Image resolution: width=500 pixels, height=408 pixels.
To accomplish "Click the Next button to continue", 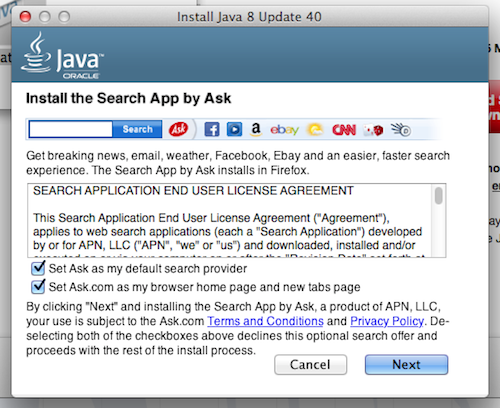I will 406,365.
